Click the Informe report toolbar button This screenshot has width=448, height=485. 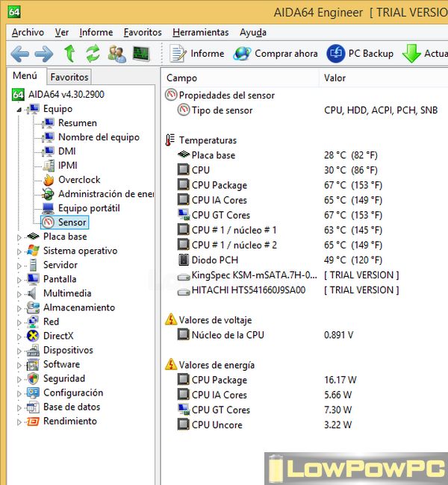[x=197, y=54]
